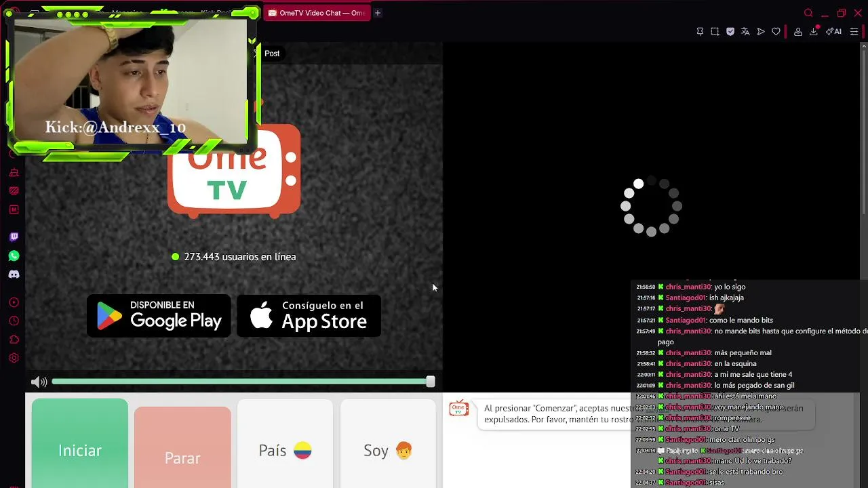Mute the OmeTV speaker volume icon
Screen dimensions: 868x488
(x=39, y=382)
